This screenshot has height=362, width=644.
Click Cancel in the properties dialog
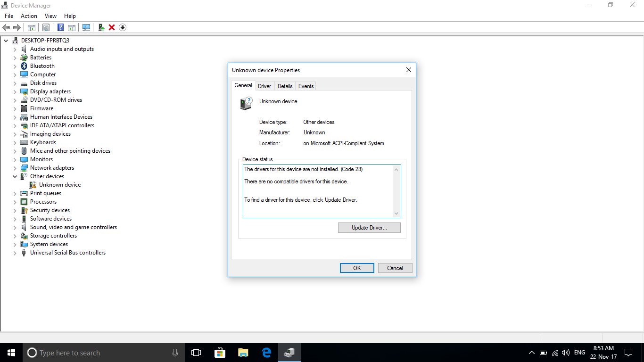[395, 268]
